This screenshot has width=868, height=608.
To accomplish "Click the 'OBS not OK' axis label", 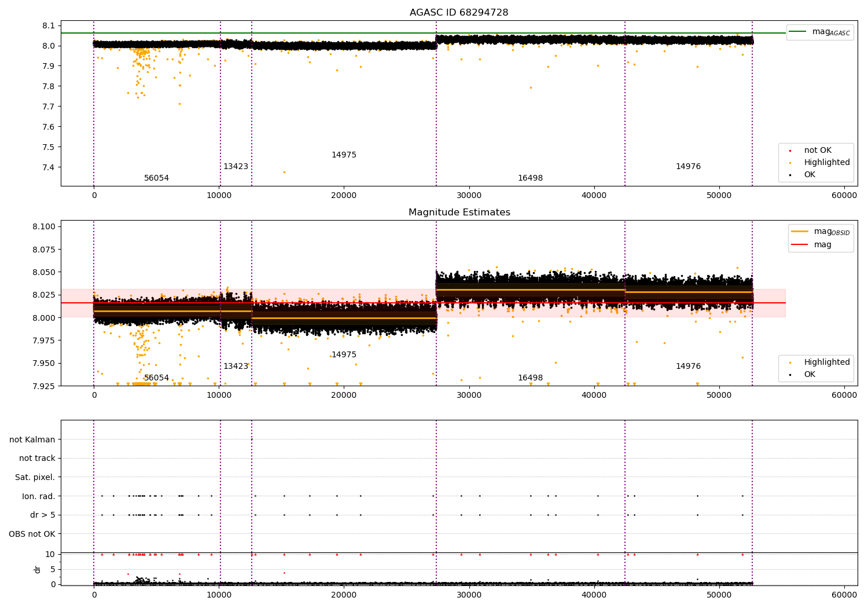I will (x=32, y=534).
